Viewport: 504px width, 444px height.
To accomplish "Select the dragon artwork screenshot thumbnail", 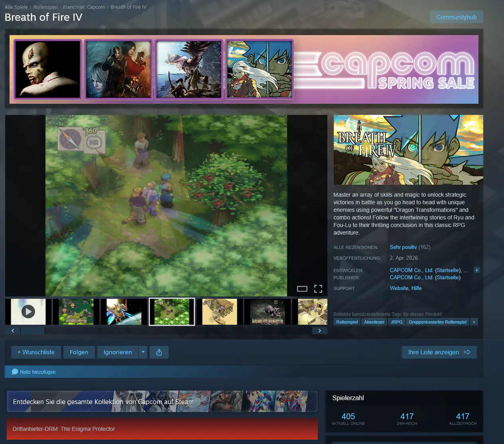I will 124,312.
